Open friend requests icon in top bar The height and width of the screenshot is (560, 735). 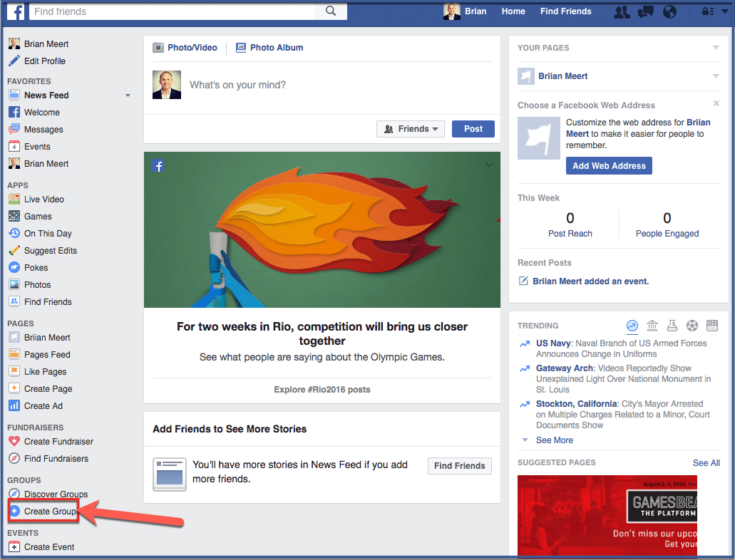click(x=622, y=11)
